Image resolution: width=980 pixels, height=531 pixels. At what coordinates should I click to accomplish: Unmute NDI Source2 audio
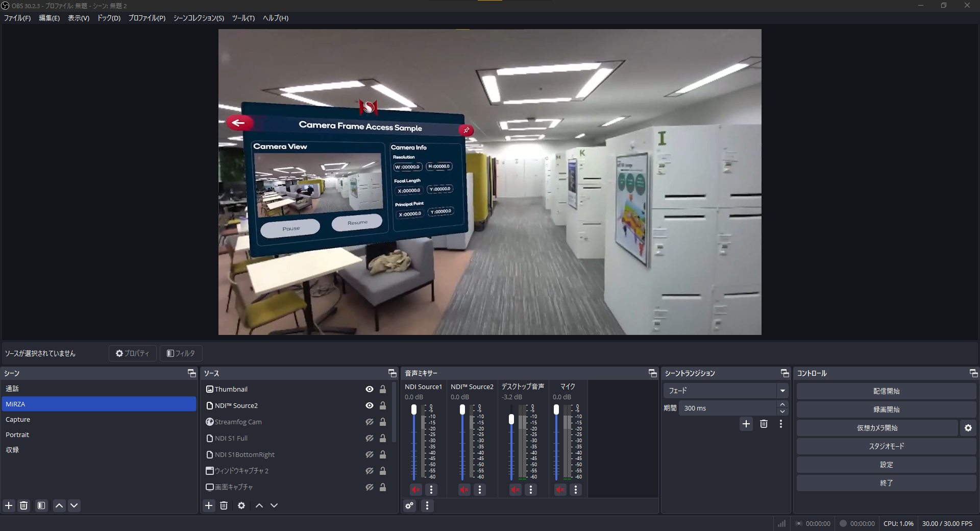click(464, 490)
